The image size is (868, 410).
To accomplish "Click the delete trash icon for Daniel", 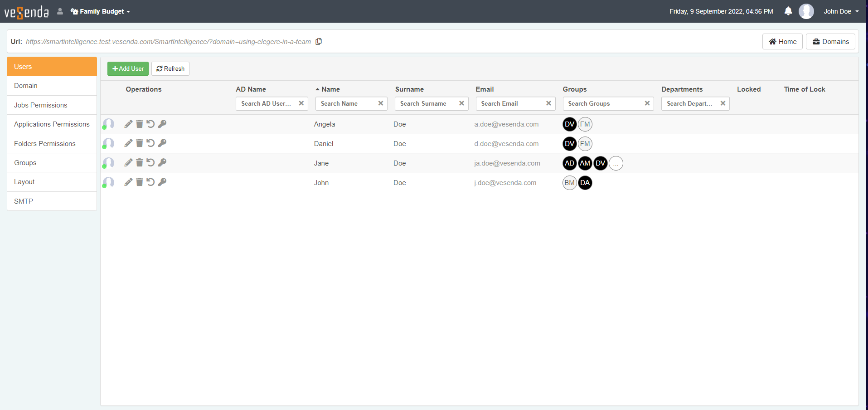I will coord(140,143).
